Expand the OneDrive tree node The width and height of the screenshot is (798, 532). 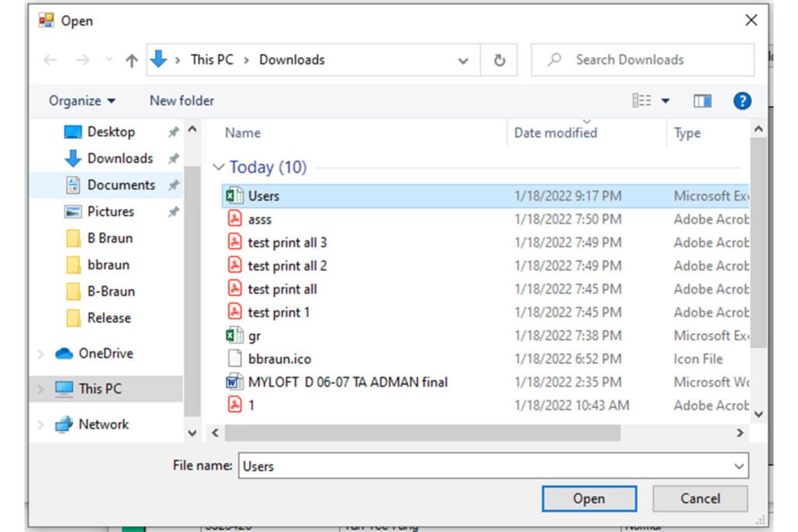[x=41, y=354]
